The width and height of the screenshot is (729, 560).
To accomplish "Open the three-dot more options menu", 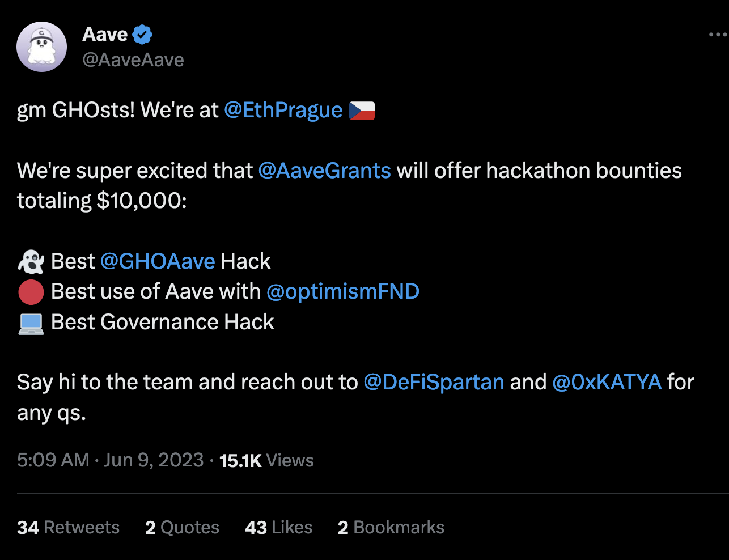I will 718,35.
